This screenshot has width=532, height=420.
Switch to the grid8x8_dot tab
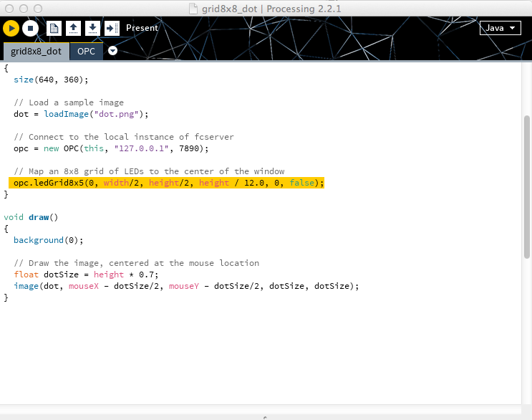36,52
